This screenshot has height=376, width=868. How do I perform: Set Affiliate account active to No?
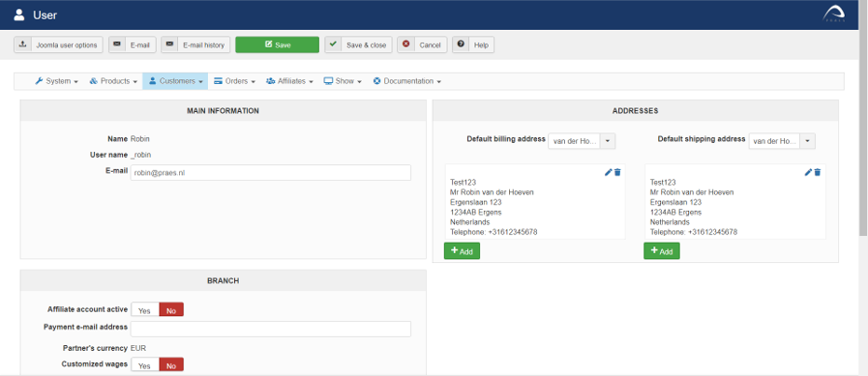(x=171, y=310)
